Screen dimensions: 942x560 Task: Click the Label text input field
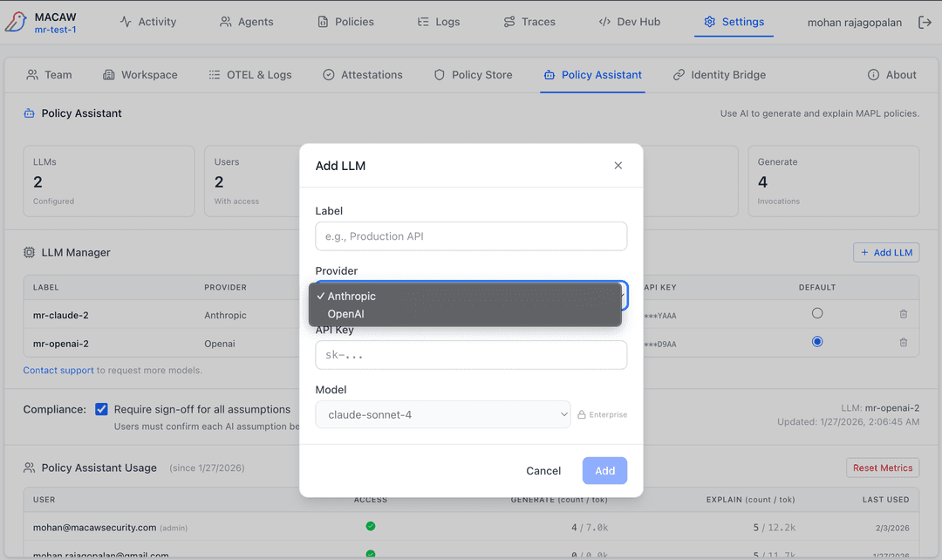click(x=471, y=236)
